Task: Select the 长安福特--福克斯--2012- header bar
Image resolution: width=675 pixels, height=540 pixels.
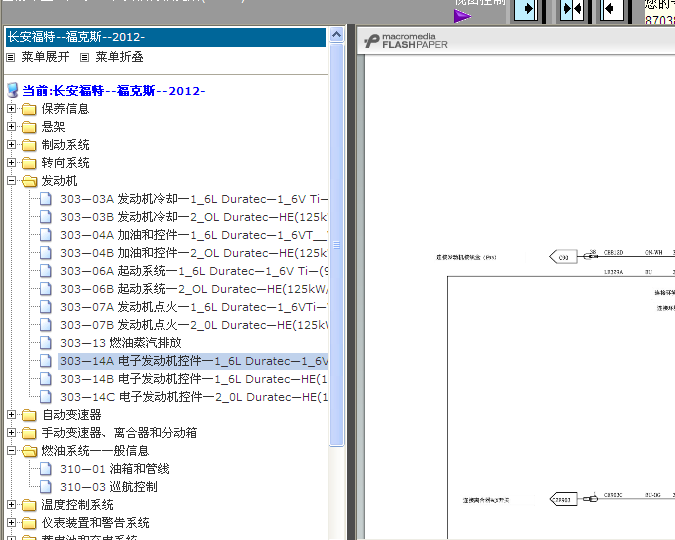Action: [x=166, y=37]
